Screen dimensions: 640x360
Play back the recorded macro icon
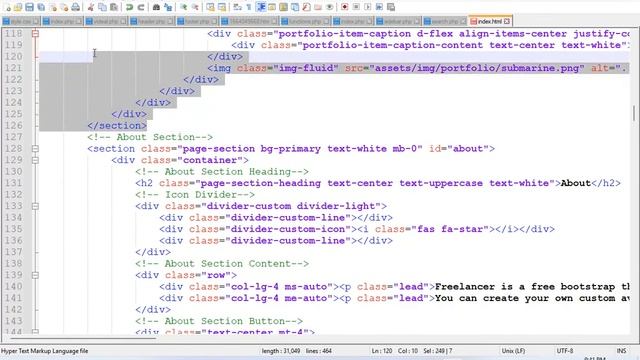coord(367,7)
